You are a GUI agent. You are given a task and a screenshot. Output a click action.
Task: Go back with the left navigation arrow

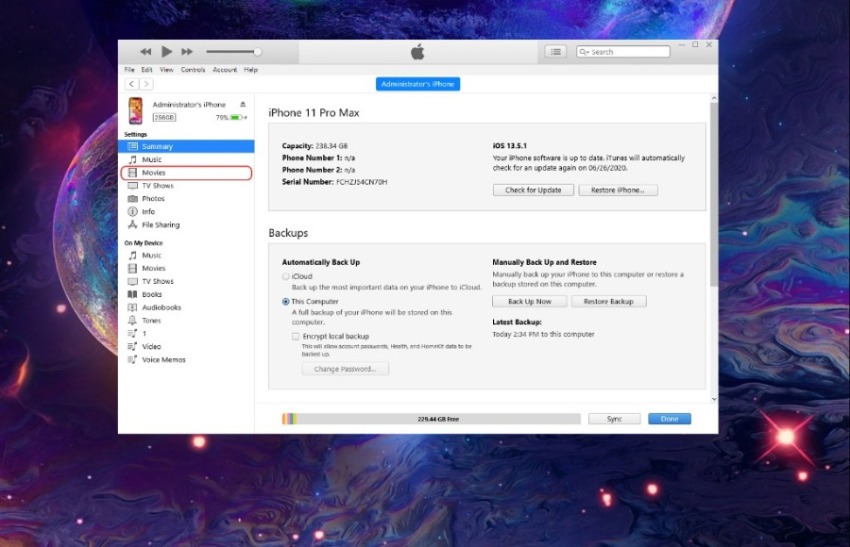[x=132, y=84]
